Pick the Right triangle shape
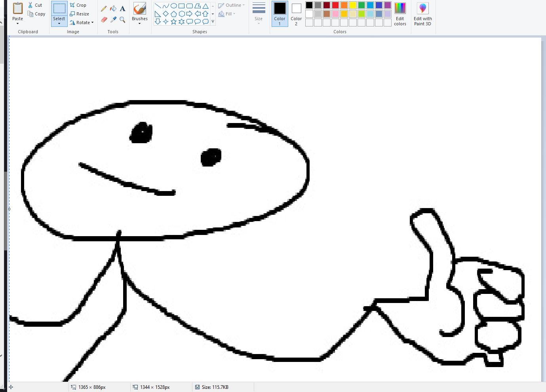 [x=158, y=14]
